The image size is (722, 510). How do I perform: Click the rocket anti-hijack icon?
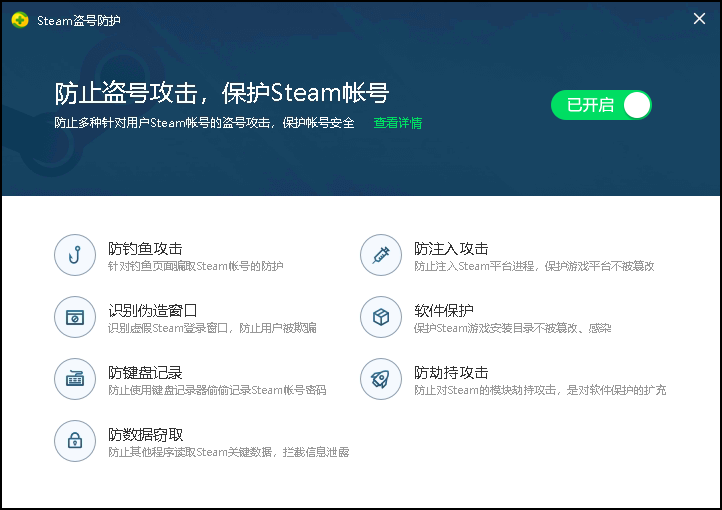point(381,379)
